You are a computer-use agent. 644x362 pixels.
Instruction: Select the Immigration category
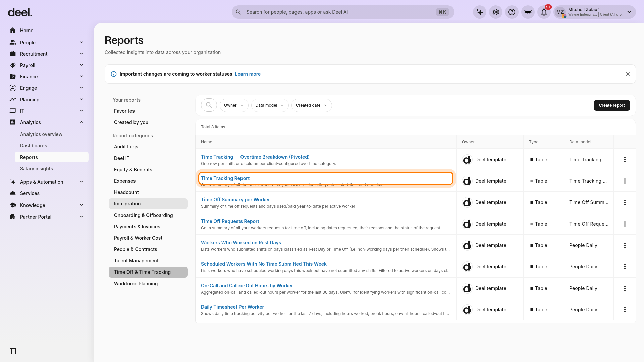click(x=148, y=204)
